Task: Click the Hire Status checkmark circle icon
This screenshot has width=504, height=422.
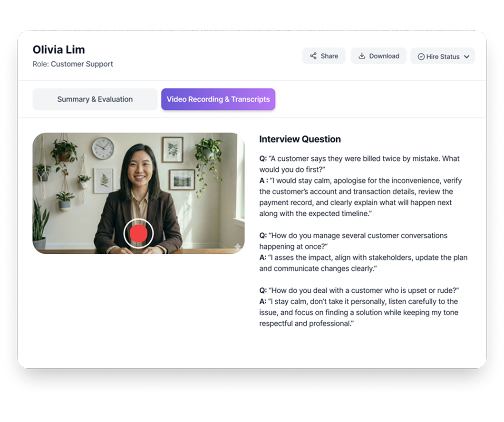Action: [421, 57]
